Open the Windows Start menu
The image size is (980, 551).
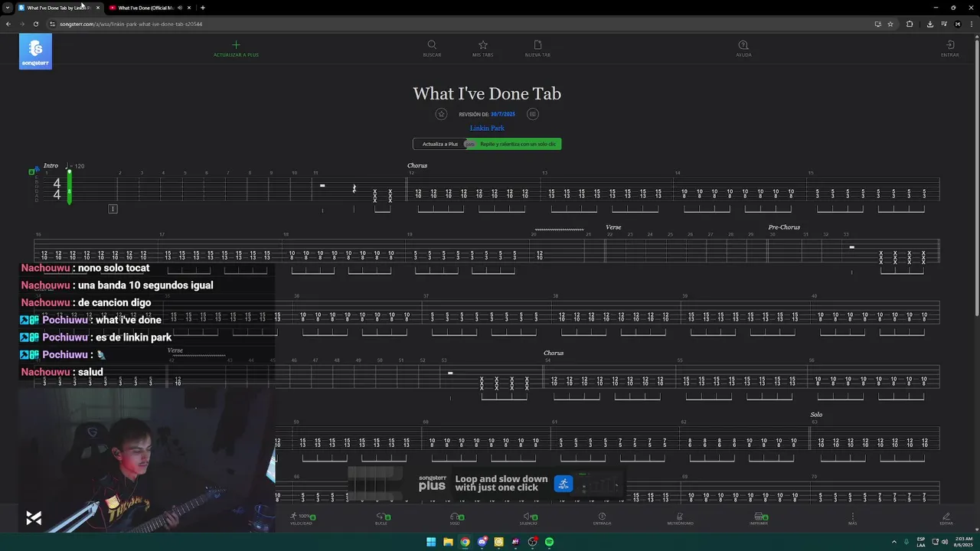[431, 542]
